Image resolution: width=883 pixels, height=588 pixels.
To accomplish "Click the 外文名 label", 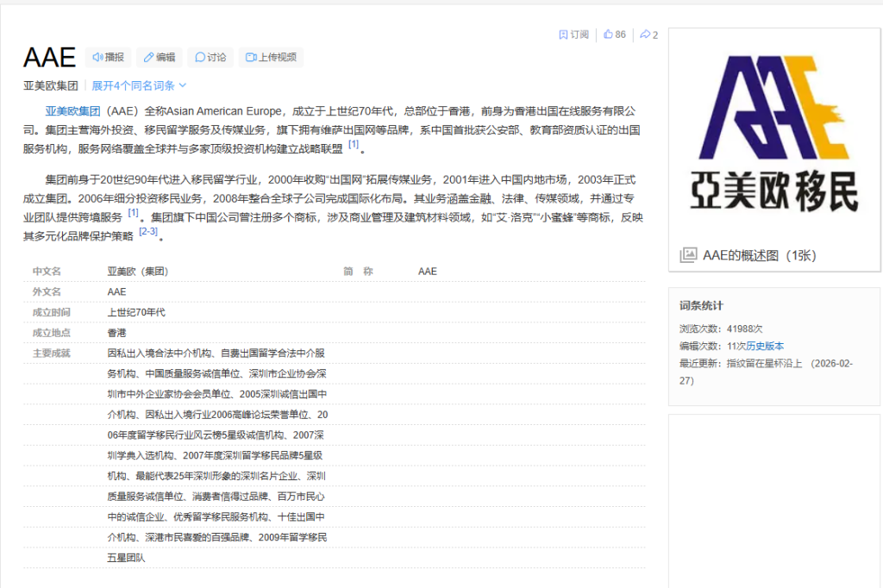I will tap(47, 291).
